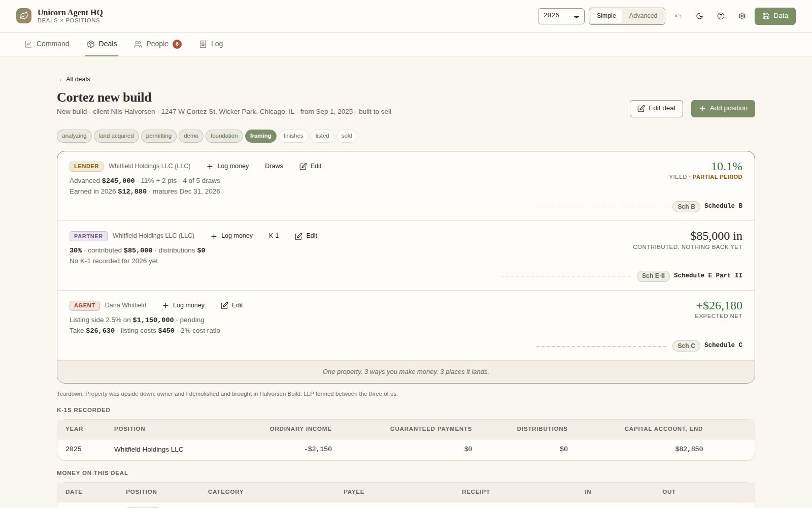This screenshot has width=812, height=508.
Task: Go back to All deals
Action: pos(74,79)
